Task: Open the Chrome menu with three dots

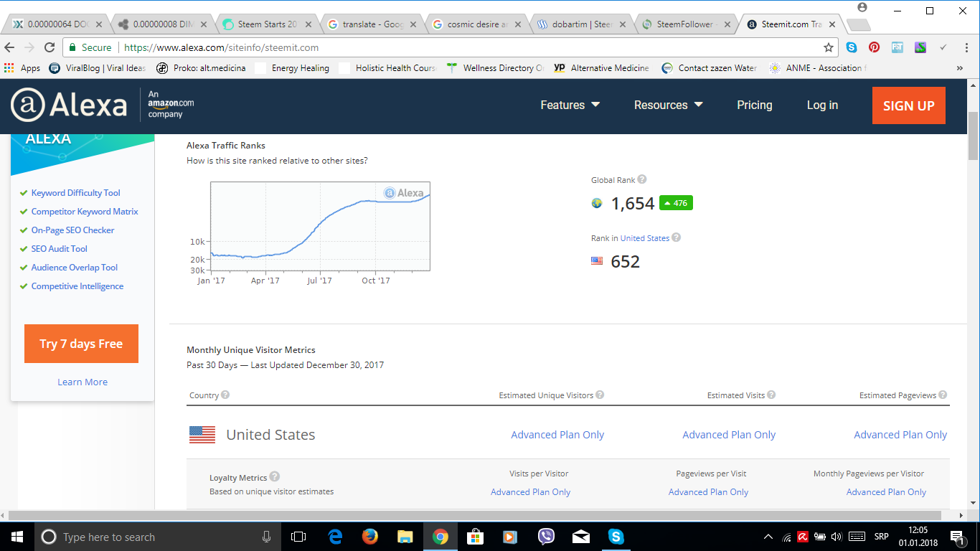Action: [966, 47]
